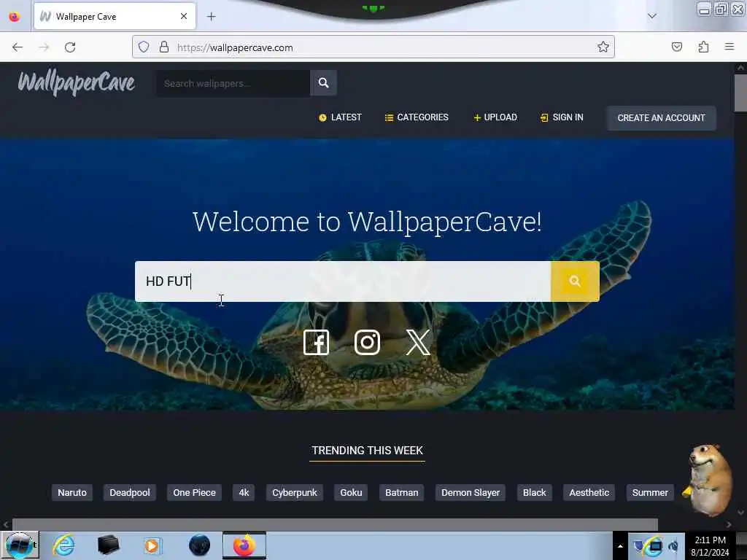Click the URL address bar
This screenshot has width=747, height=560.
(373, 47)
